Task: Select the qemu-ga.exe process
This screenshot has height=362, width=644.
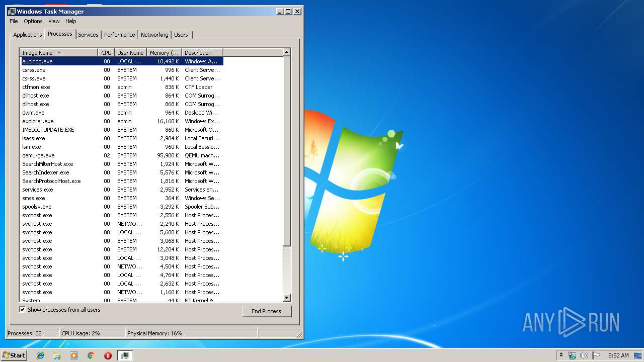Action: click(121, 155)
